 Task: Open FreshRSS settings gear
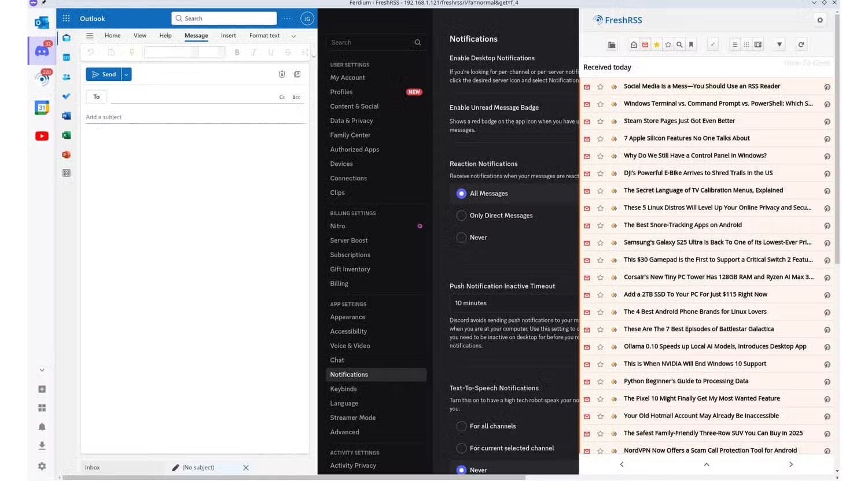[820, 20]
